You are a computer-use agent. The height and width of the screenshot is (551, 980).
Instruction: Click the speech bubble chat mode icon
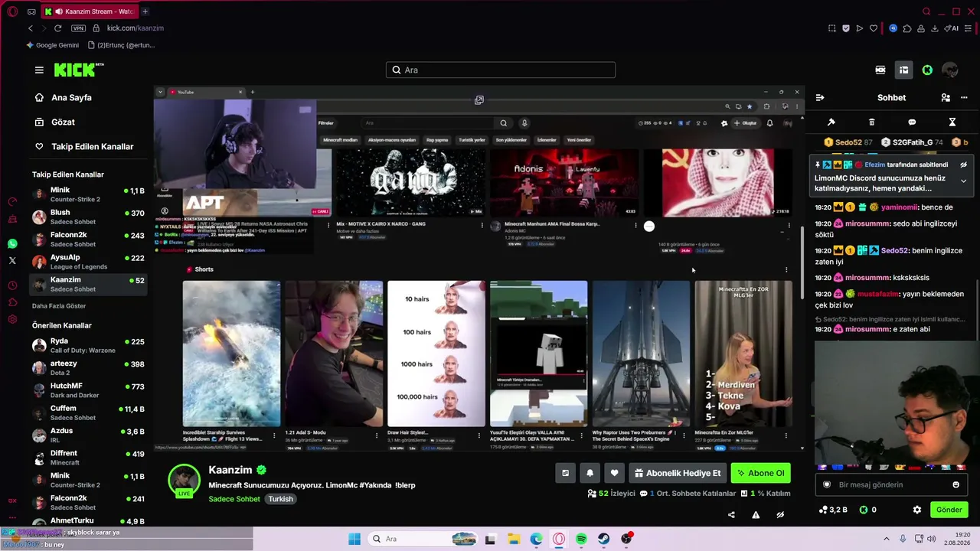(x=912, y=122)
